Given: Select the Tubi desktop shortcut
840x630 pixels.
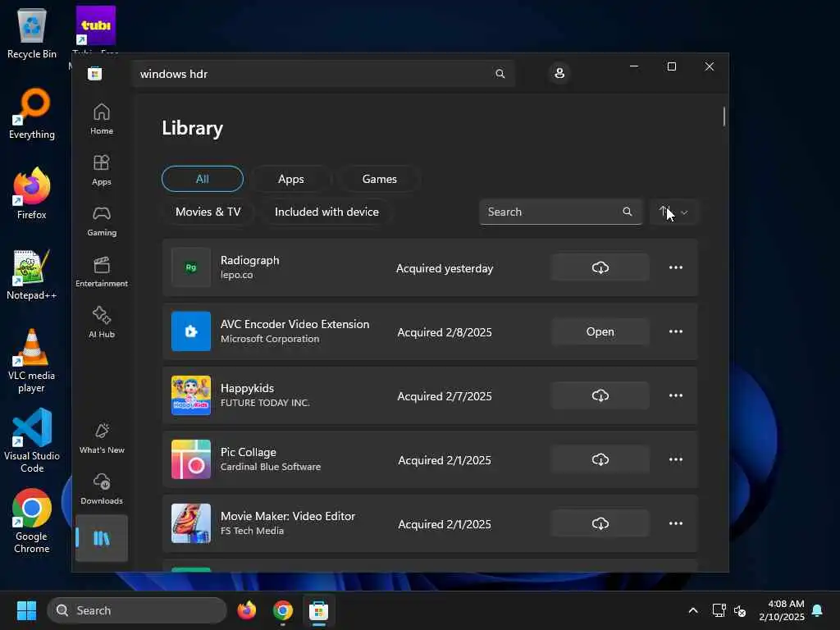Looking at the screenshot, I should [96, 30].
